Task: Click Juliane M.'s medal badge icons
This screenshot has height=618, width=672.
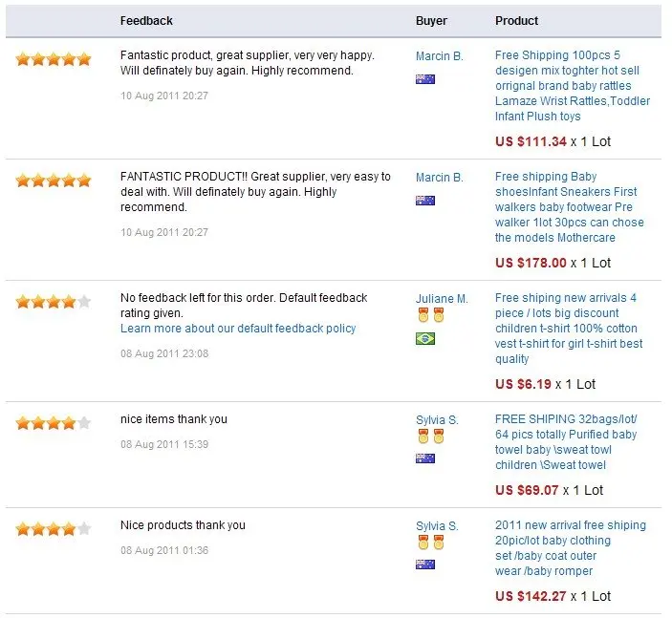Action: tap(431, 315)
